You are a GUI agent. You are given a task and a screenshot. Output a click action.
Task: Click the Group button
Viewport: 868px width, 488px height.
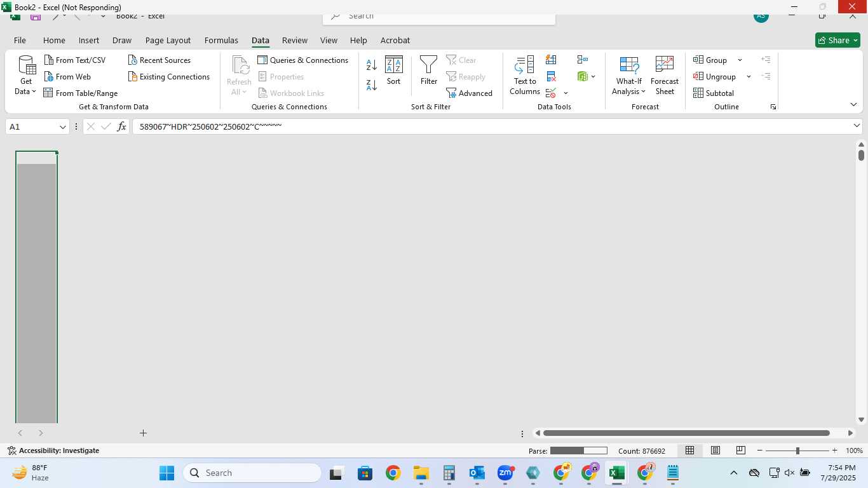[x=710, y=60]
